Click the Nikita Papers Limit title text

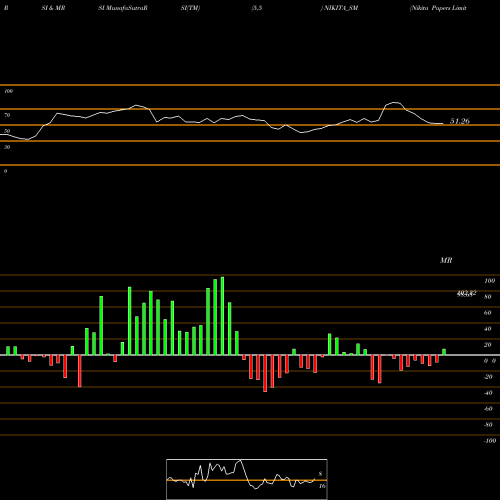tap(438, 8)
